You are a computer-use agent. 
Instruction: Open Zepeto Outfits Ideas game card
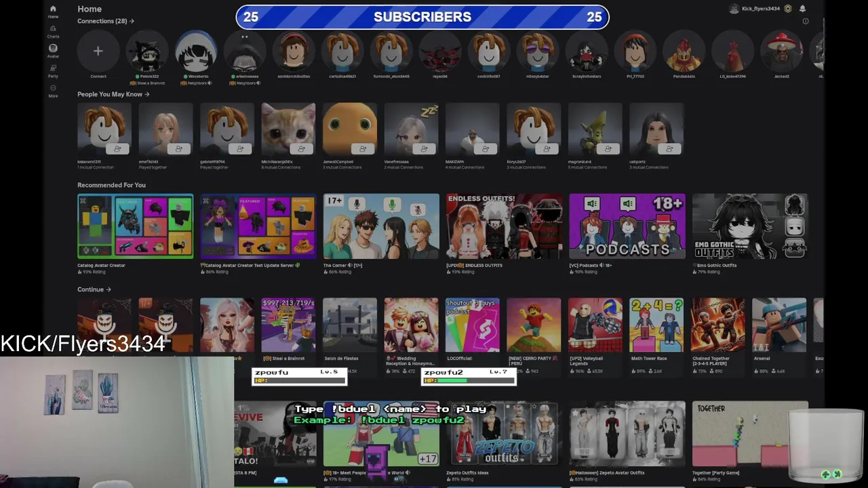[x=504, y=434]
